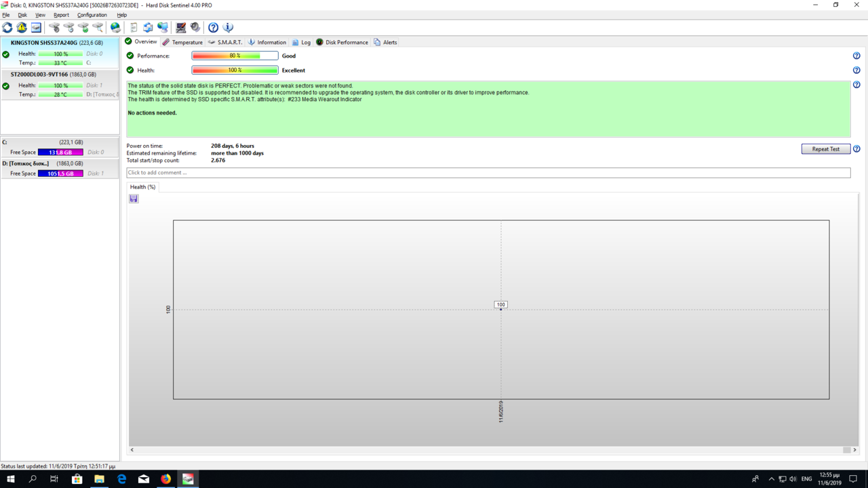Click the Health 100 % bar in Overview
The width and height of the screenshot is (868, 488).
click(235, 70)
